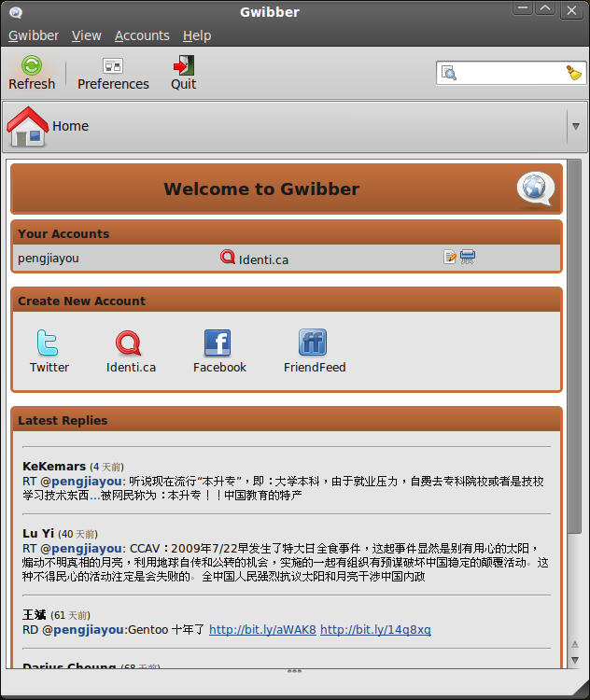The width and height of the screenshot is (590, 700).
Task: Click the pane resize grip dots at bottom
Action: point(294,671)
